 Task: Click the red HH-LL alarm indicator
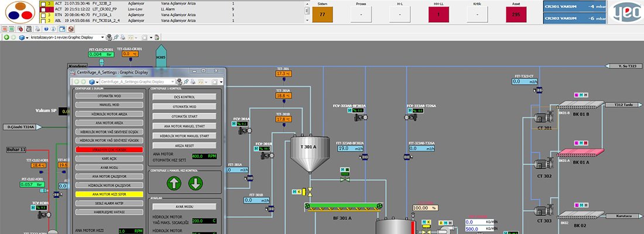point(436,14)
